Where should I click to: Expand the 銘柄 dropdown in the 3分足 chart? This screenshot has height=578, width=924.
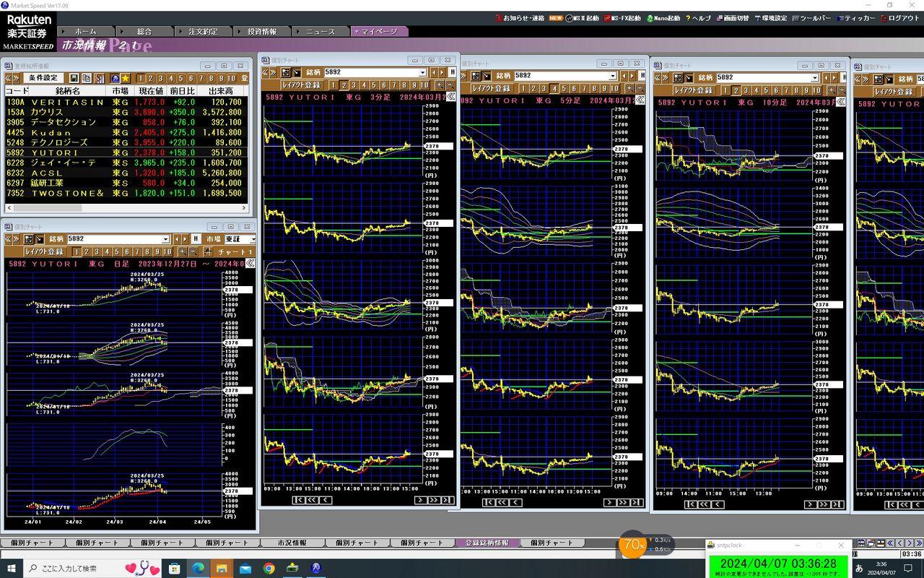pos(423,72)
